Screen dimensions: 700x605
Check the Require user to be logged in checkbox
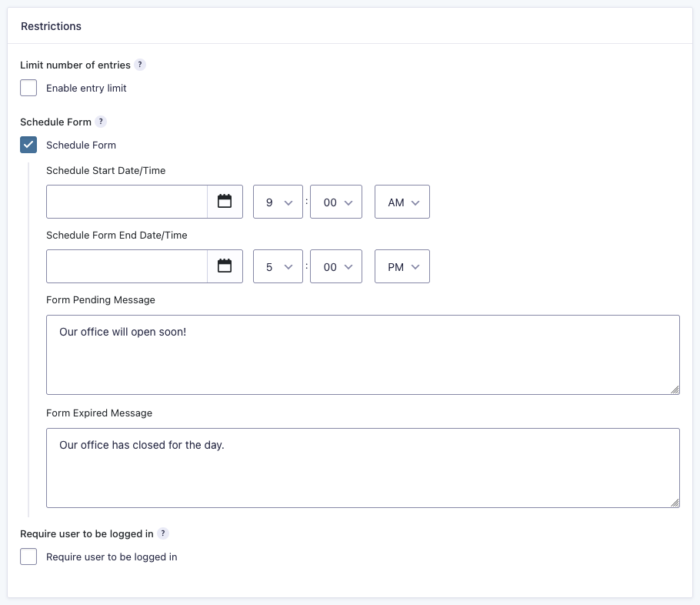[x=28, y=556]
